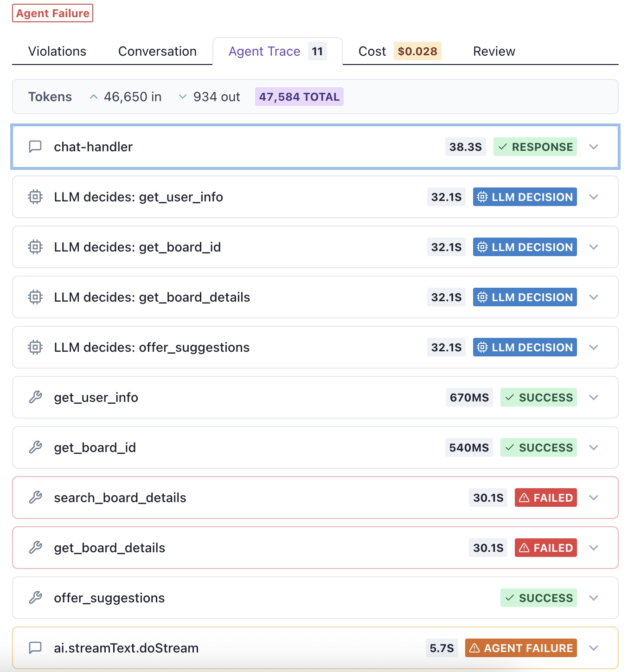Open the Conversation tab
The width and height of the screenshot is (628, 672).
click(x=157, y=51)
